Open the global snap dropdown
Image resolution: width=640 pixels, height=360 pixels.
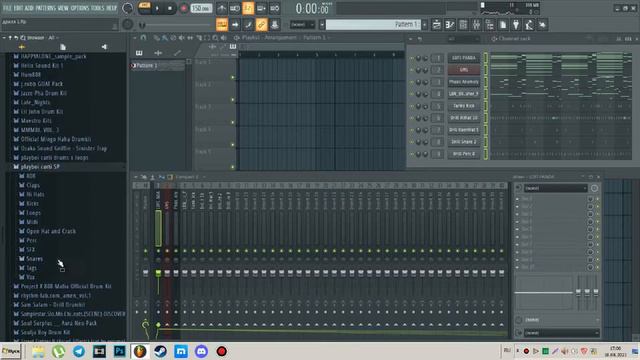click(x=302, y=25)
